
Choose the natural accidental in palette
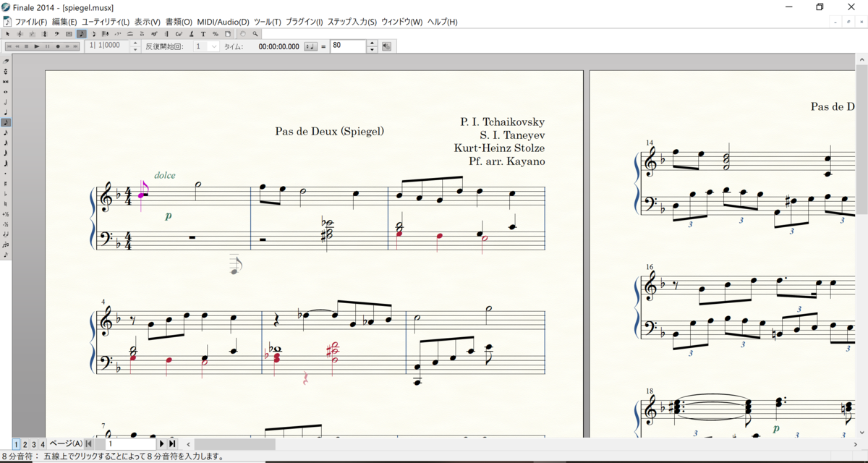[6, 204]
